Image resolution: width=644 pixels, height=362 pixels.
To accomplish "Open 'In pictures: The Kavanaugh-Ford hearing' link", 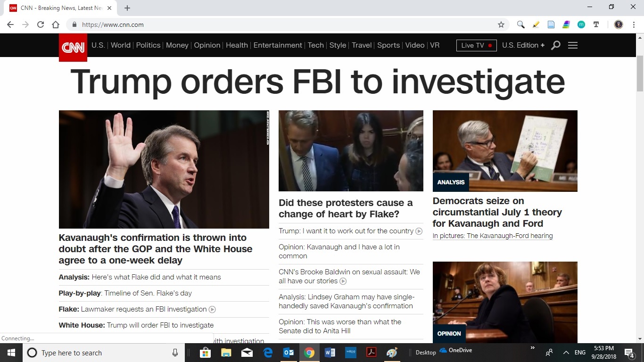I will [x=493, y=236].
